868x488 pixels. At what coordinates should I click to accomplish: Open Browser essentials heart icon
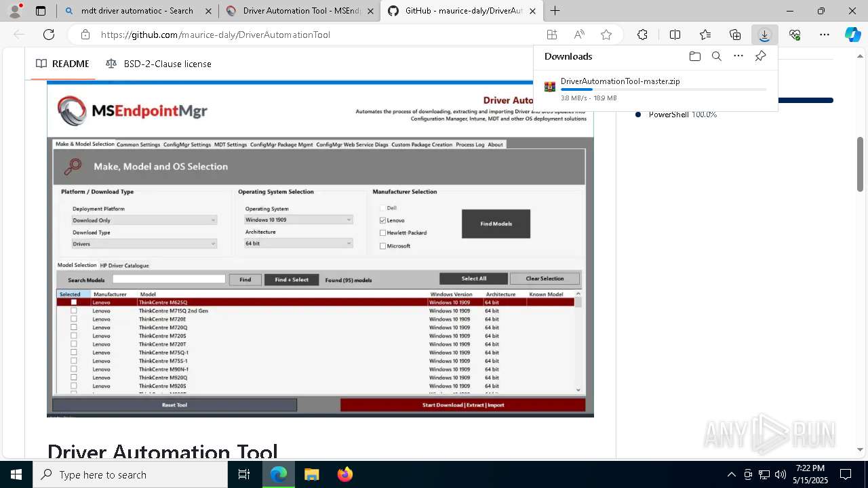click(x=795, y=35)
